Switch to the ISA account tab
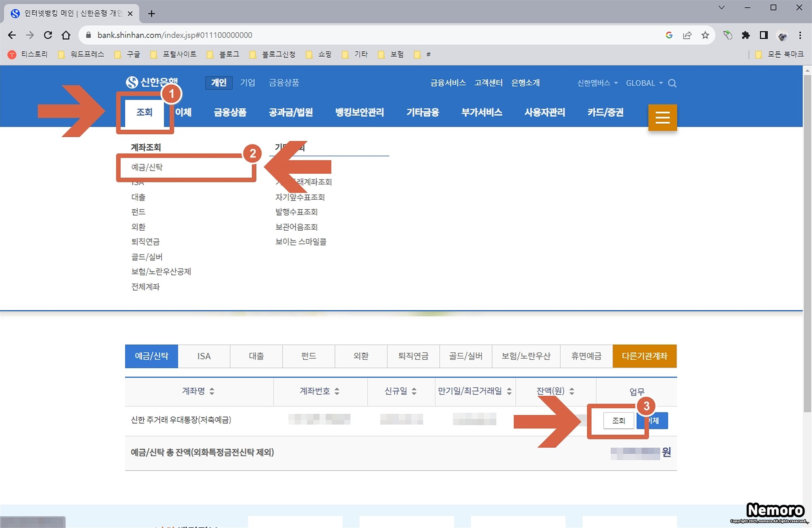Image resolution: width=812 pixels, height=528 pixels. pos(204,356)
